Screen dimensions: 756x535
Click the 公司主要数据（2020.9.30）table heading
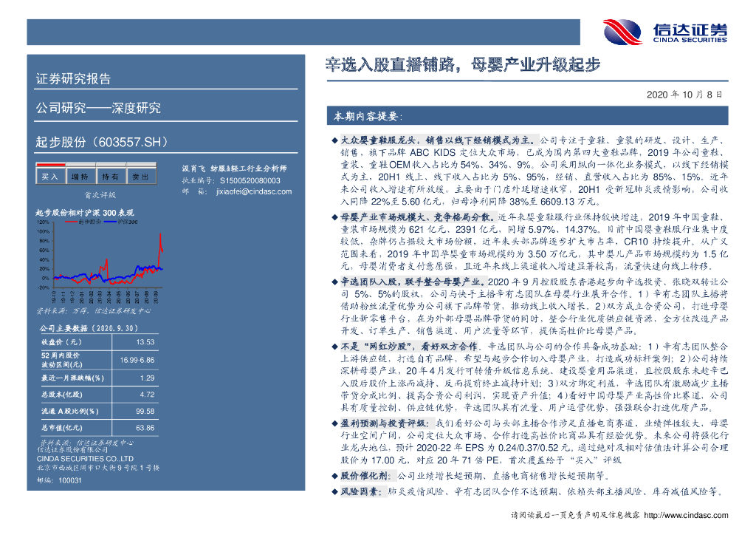(x=89, y=328)
